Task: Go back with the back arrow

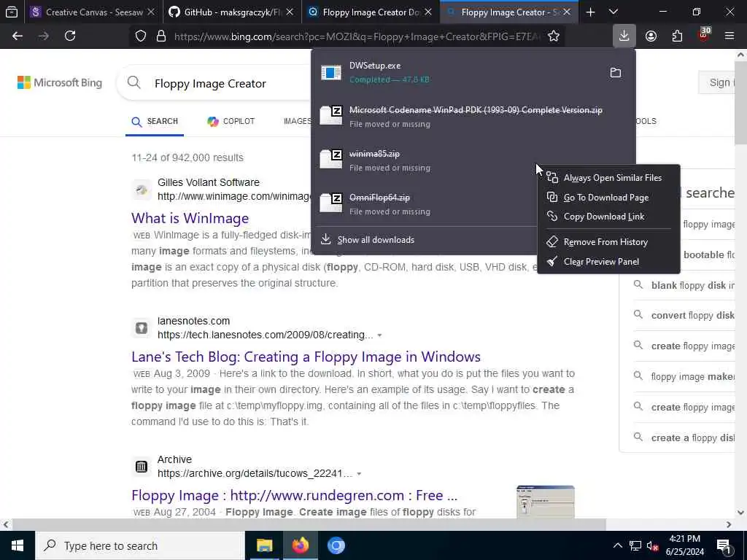Action: click(18, 36)
